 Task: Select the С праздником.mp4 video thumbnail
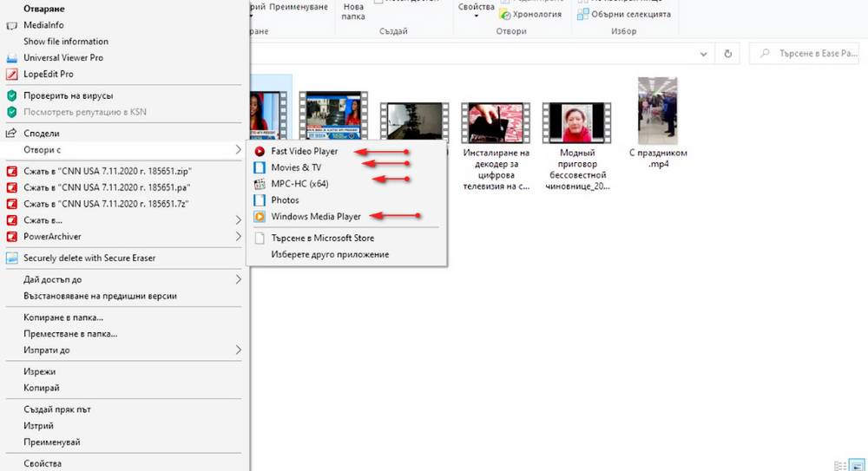pos(658,111)
